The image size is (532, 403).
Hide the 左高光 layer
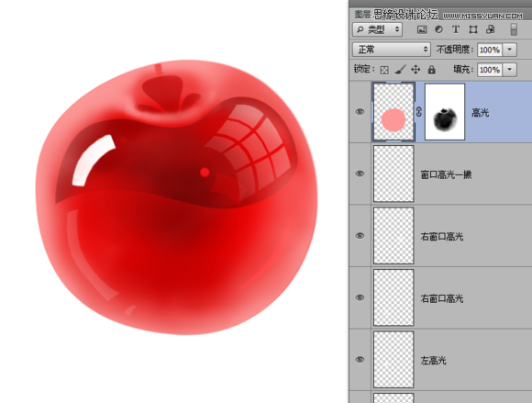360,360
